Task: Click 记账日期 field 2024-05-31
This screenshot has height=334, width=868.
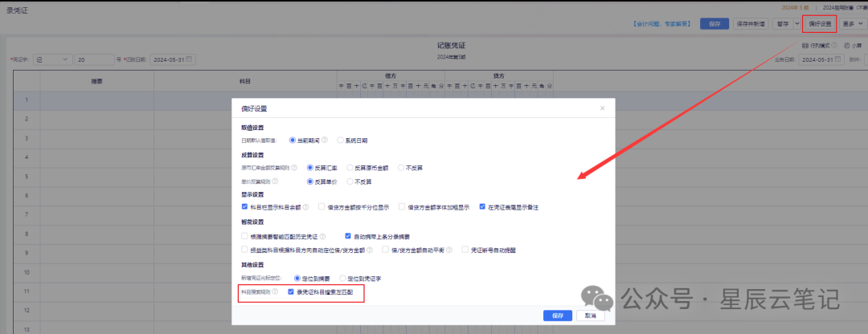Action: tap(172, 59)
